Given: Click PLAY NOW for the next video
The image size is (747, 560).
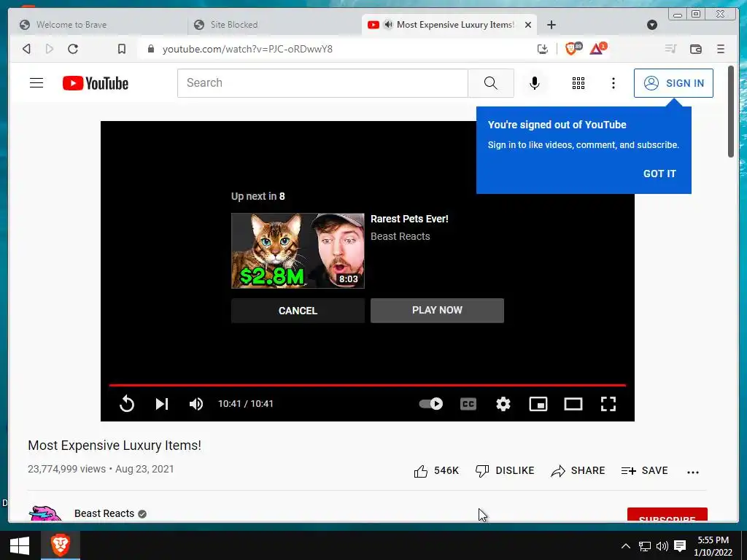Looking at the screenshot, I should click(437, 311).
